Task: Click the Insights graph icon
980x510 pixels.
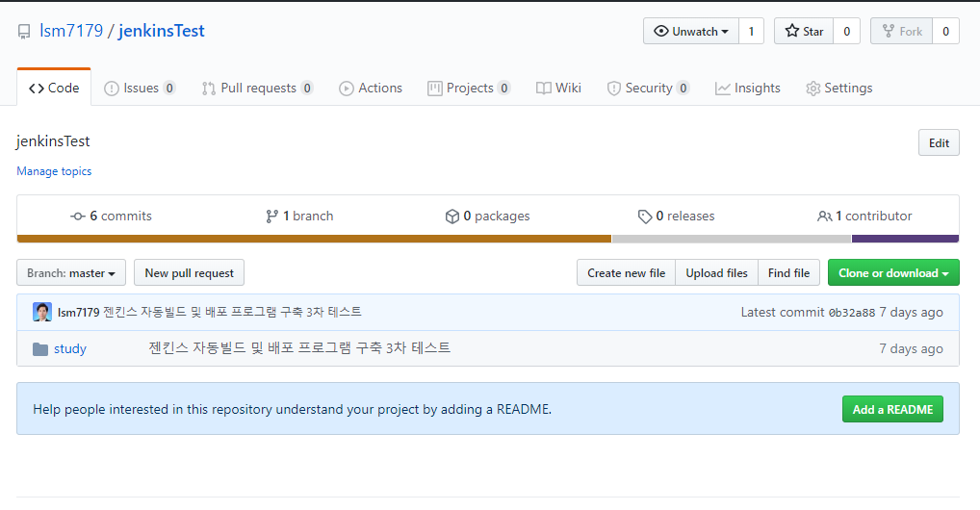Action: coord(723,89)
